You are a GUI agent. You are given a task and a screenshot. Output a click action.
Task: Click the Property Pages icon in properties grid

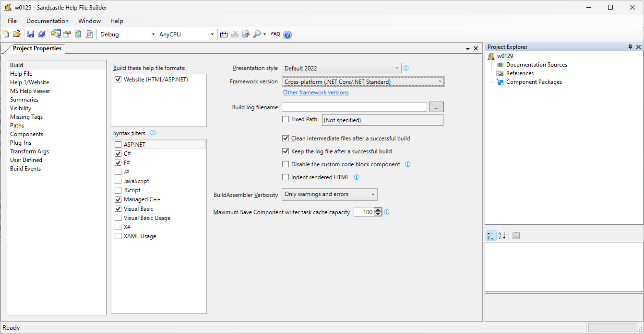(x=516, y=235)
